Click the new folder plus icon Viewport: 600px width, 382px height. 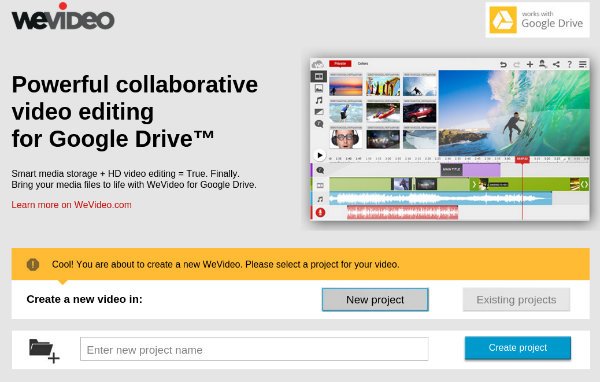(x=44, y=351)
